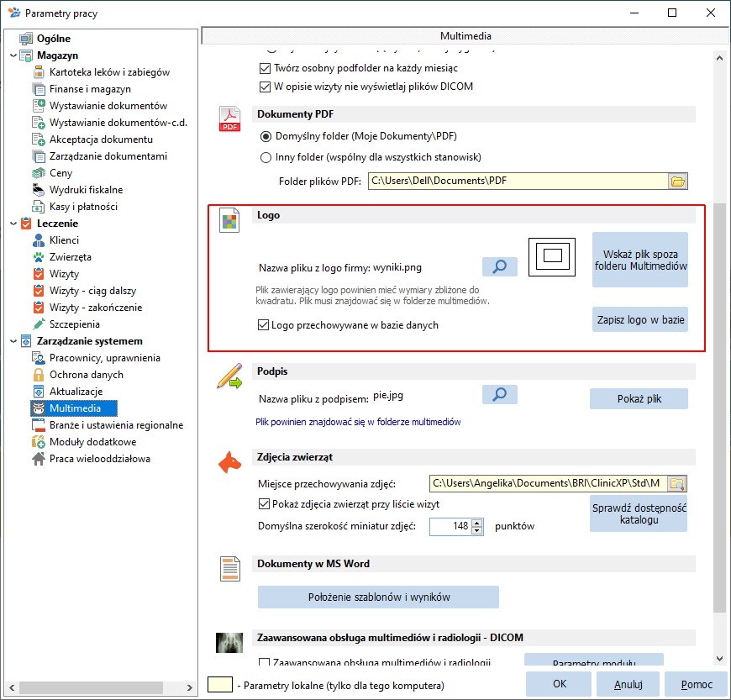Image resolution: width=731 pixels, height=700 pixels.
Task: Click the Finanse i magazyn icon
Action: (x=39, y=89)
